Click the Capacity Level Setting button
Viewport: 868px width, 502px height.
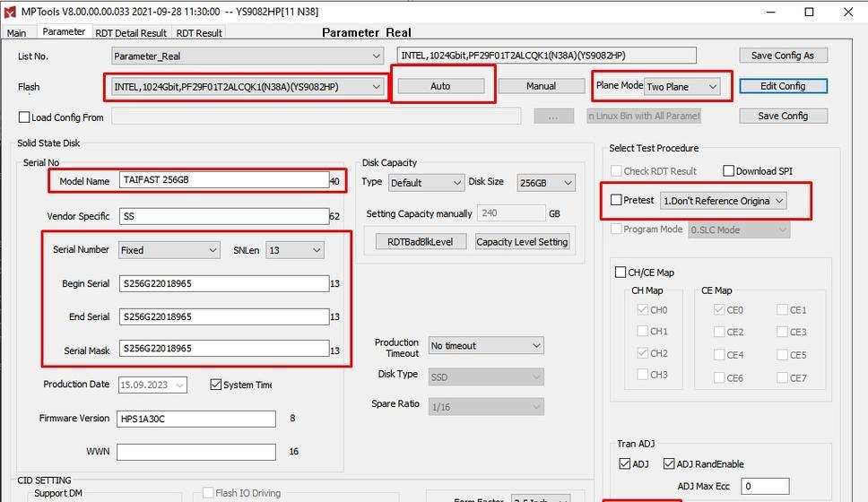(x=522, y=242)
